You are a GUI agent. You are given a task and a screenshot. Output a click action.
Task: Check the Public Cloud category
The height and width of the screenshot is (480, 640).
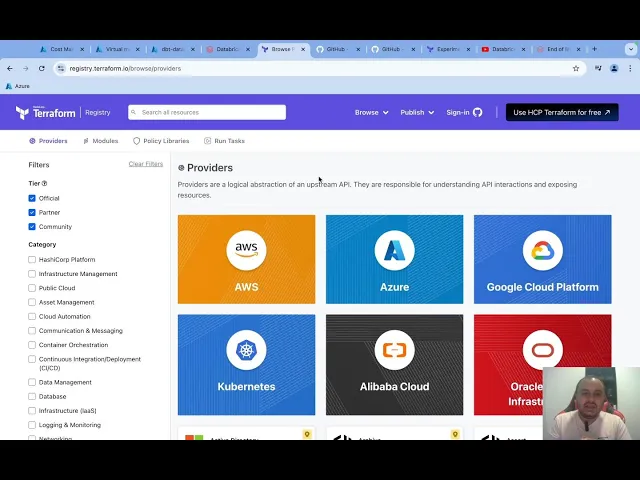point(32,288)
